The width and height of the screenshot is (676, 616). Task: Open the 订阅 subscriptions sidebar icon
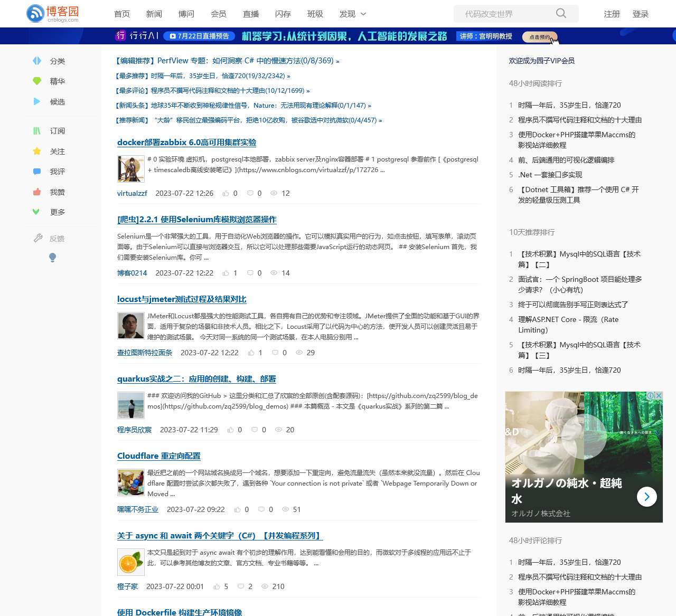37,131
